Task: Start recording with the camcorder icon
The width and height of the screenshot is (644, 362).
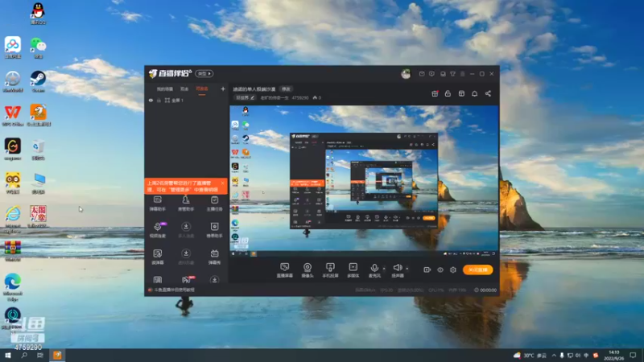Action: click(x=427, y=269)
